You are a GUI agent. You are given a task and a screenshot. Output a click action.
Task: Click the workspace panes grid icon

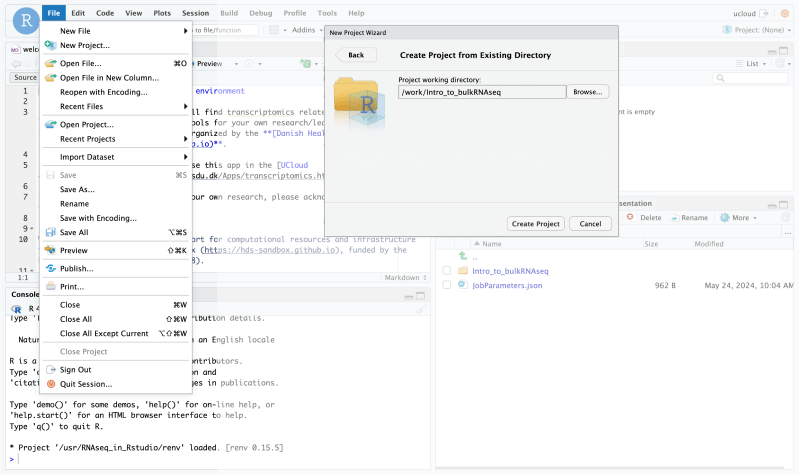click(274, 30)
